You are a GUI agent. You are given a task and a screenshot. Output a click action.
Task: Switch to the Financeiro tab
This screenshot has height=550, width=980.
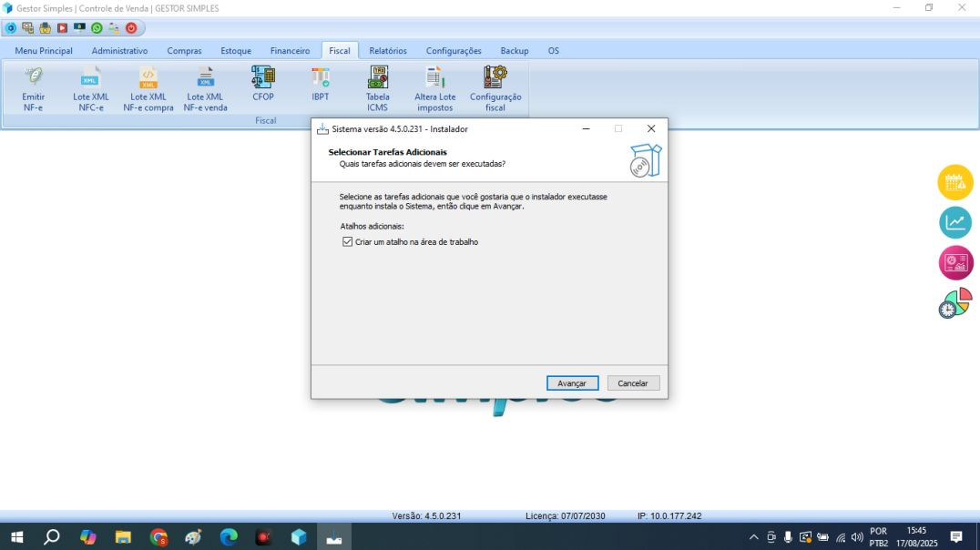(x=290, y=51)
